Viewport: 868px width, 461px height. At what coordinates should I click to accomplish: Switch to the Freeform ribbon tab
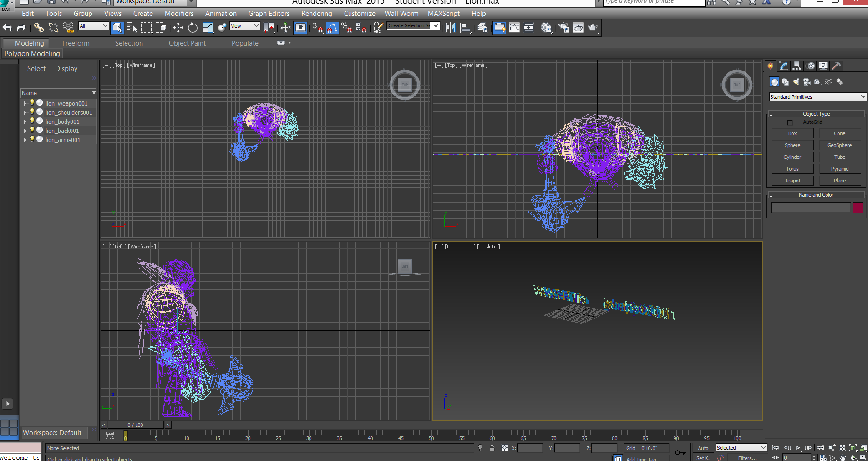coord(76,43)
